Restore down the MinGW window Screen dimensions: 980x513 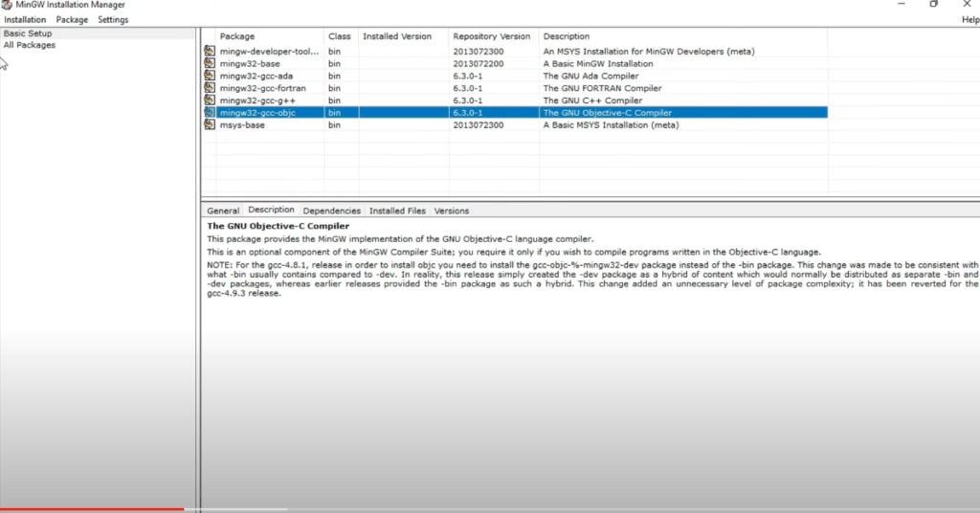pyautogui.click(x=934, y=4)
